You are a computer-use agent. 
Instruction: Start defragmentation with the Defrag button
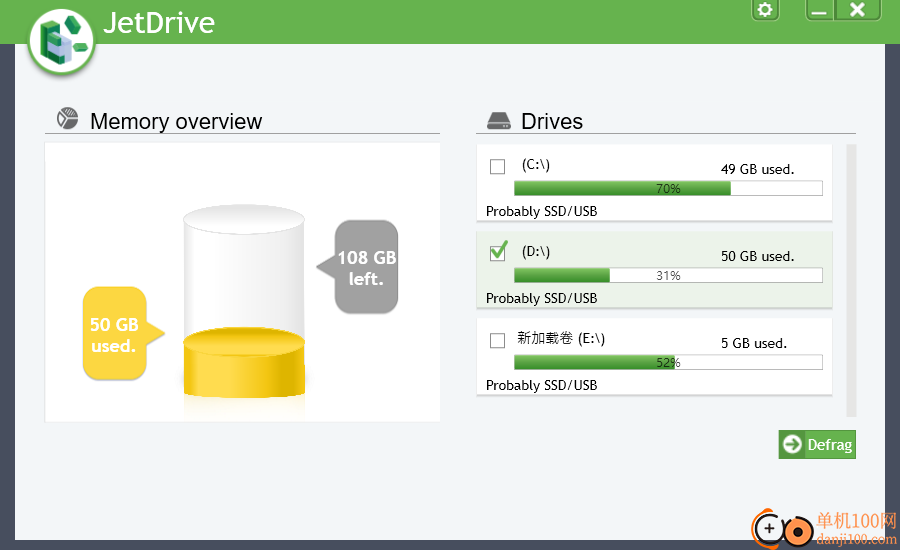[x=817, y=444]
